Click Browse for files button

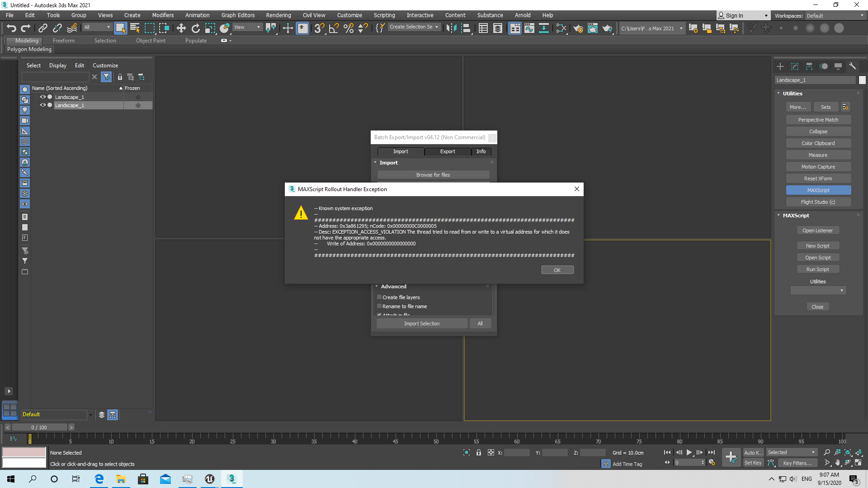tap(433, 175)
